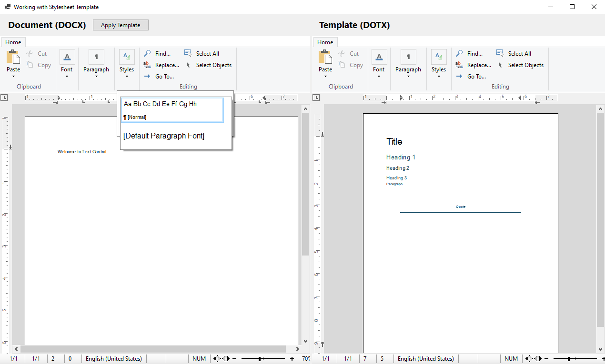Click Document pane horizontal scrollbar thumb

click(x=153, y=349)
